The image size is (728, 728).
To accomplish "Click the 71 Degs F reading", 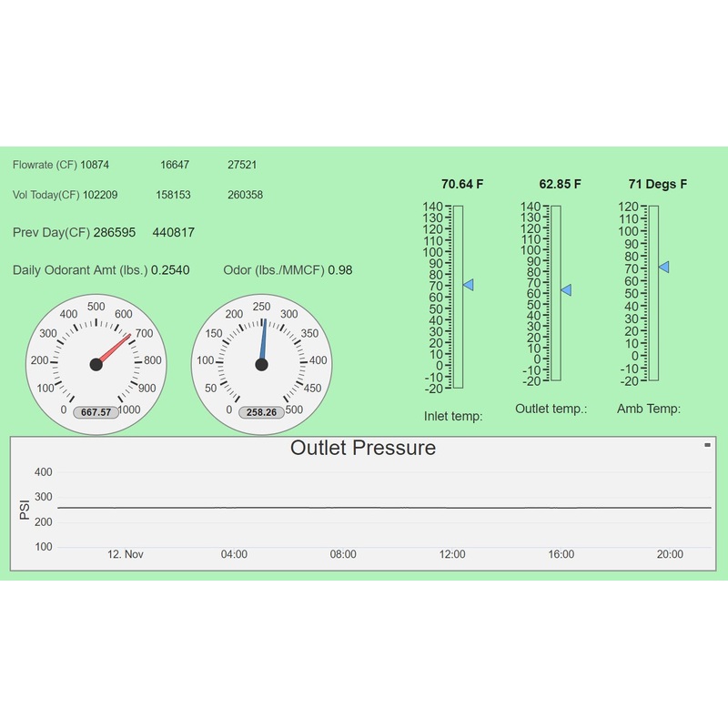I will point(658,184).
